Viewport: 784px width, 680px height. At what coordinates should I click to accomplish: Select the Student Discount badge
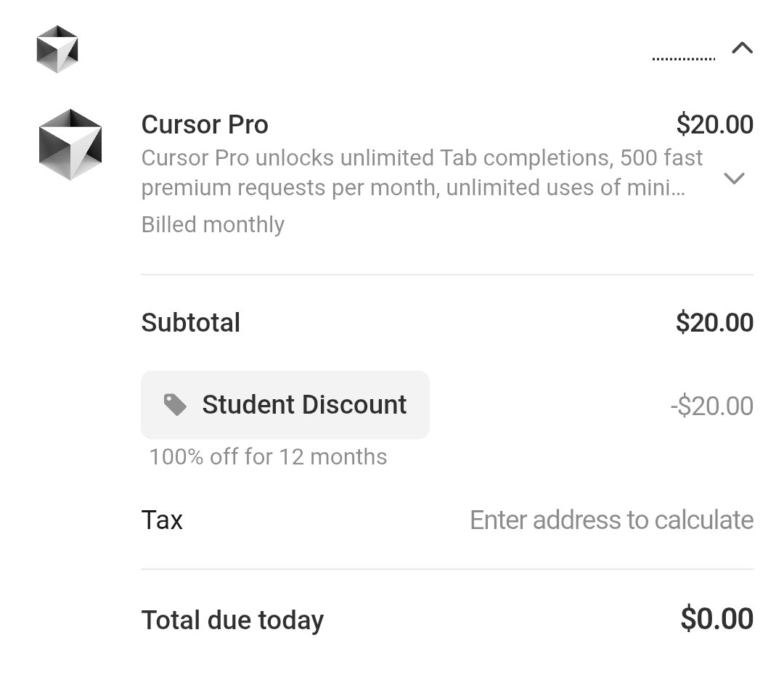click(x=285, y=405)
